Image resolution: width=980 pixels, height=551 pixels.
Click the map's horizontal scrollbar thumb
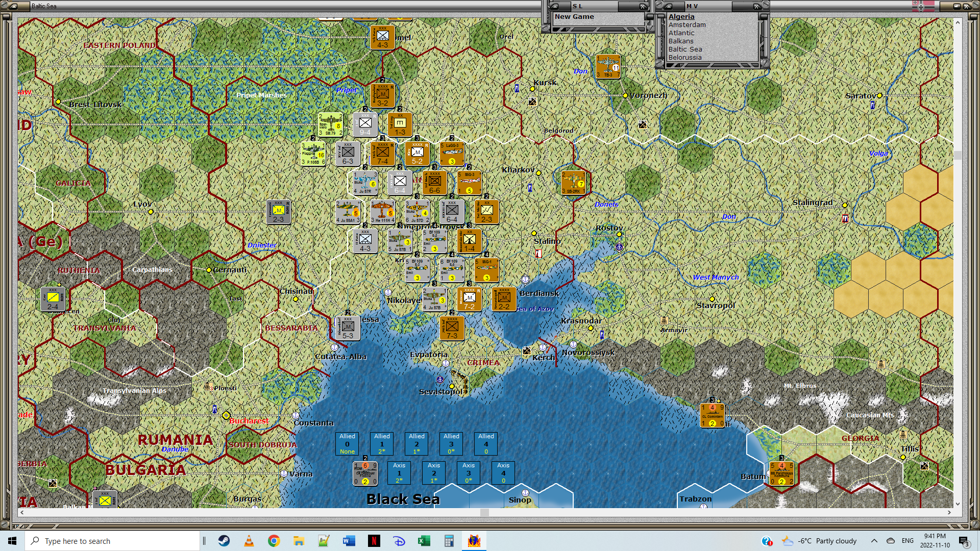[x=484, y=512]
